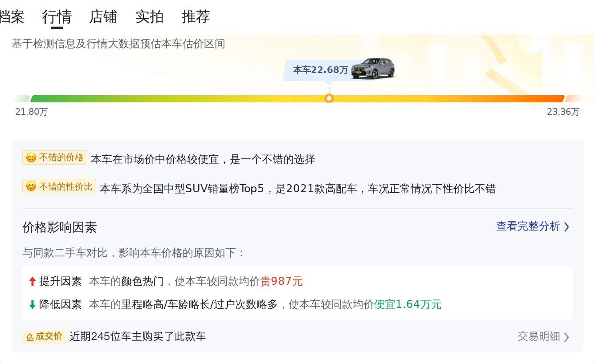This screenshot has width=595, height=364.
Task: Click the chevron next to 交易明细
Action: click(x=566, y=337)
